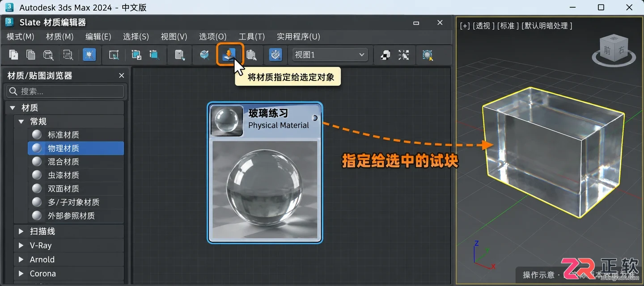Expand the V-Ray group
This screenshot has width=644, height=286.
pyautogui.click(x=21, y=245)
